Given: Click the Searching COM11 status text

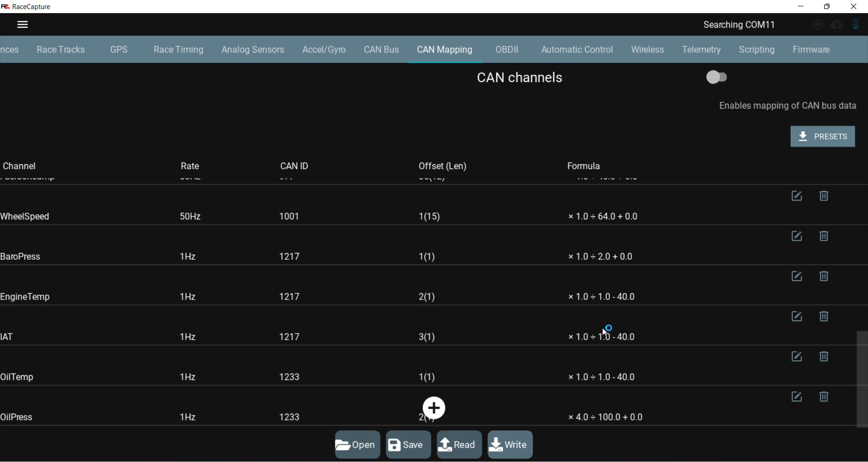Looking at the screenshot, I should tap(739, 25).
